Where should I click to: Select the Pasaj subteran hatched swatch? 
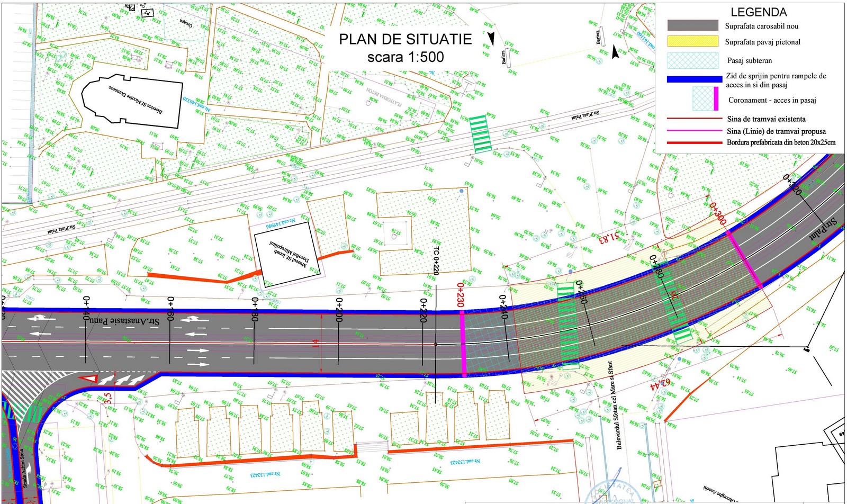[692, 60]
